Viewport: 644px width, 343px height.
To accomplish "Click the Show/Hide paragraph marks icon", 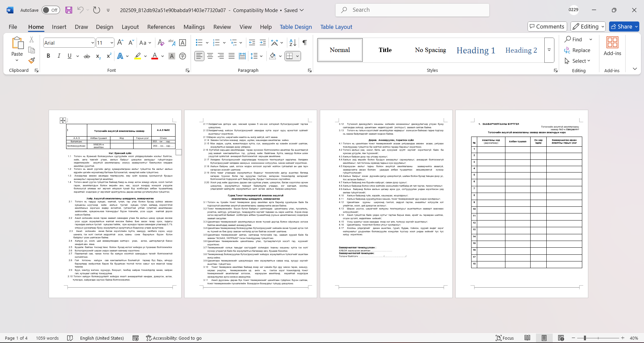I will (305, 43).
